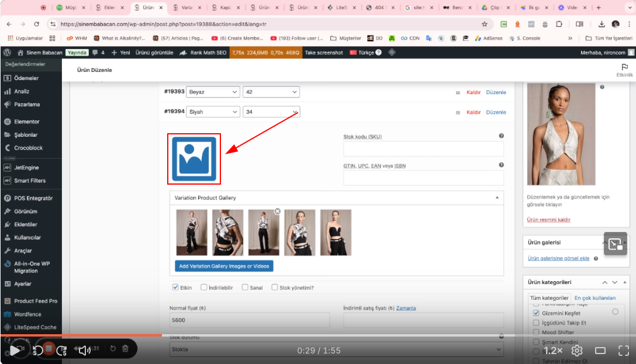The height and width of the screenshot is (364, 636).
Task: Click the drag handle on row #19393
Action: tap(458, 92)
